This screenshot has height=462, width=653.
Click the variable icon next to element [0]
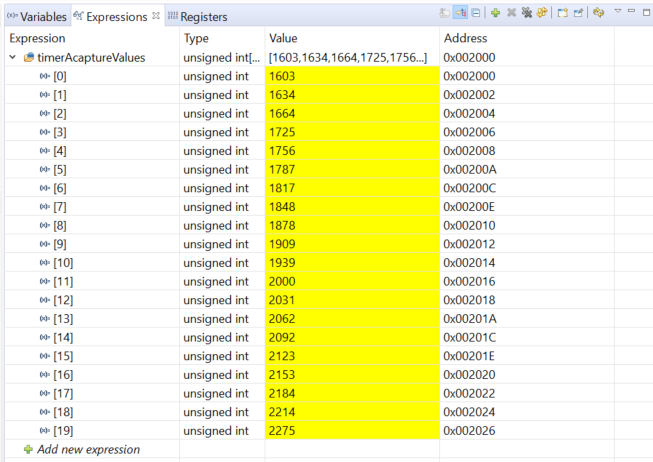pos(44,76)
